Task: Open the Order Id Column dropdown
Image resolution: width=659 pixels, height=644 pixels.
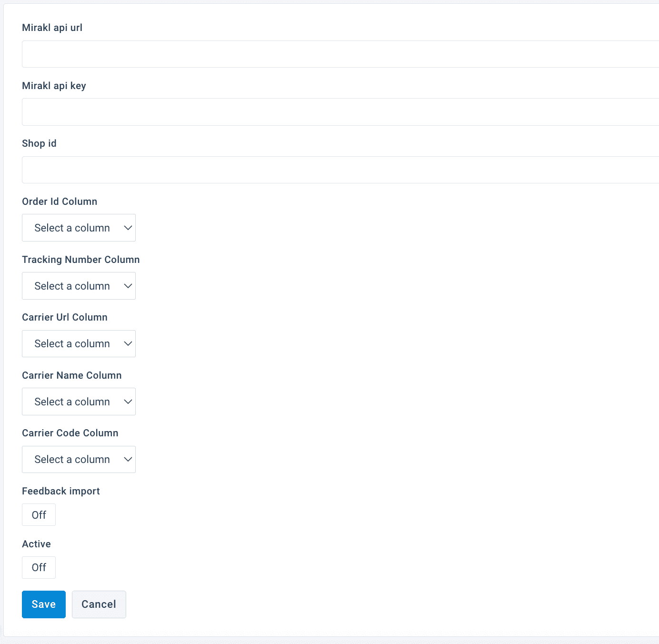Action: [79, 228]
